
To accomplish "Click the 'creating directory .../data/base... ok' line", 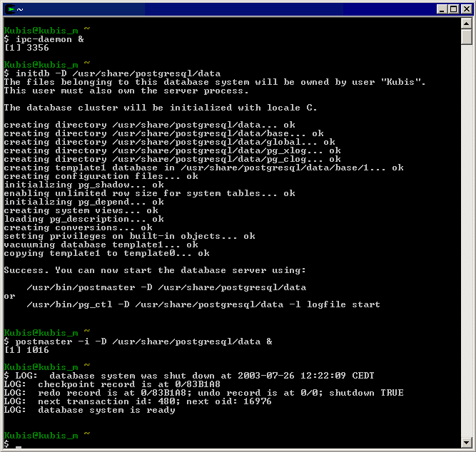I will [164, 133].
